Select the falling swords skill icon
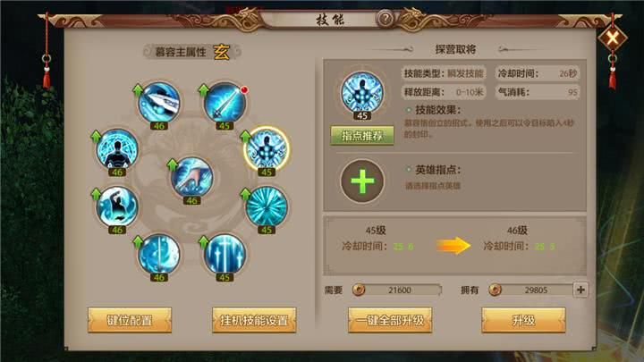This screenshot has height=362, width=644. coord(225,255)
